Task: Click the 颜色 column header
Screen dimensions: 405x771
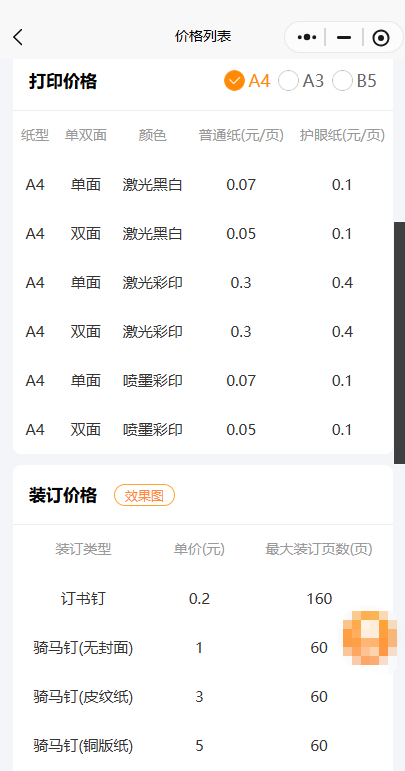Action: [152, 135]
